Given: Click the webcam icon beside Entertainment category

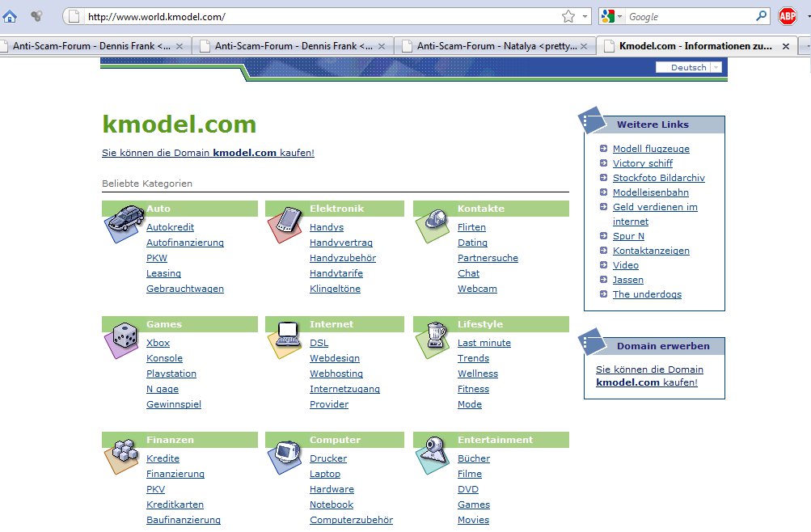Looking at the screenshot, I should [433, 454].
